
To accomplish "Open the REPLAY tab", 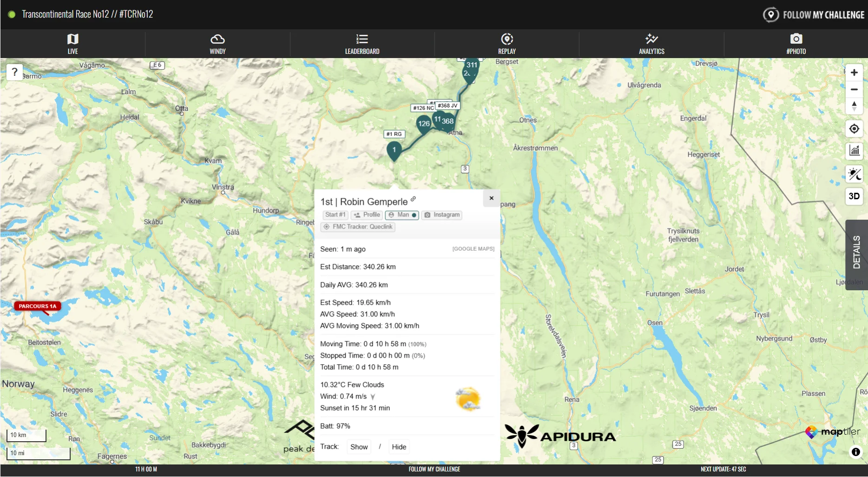I will (x=507, y=44).
